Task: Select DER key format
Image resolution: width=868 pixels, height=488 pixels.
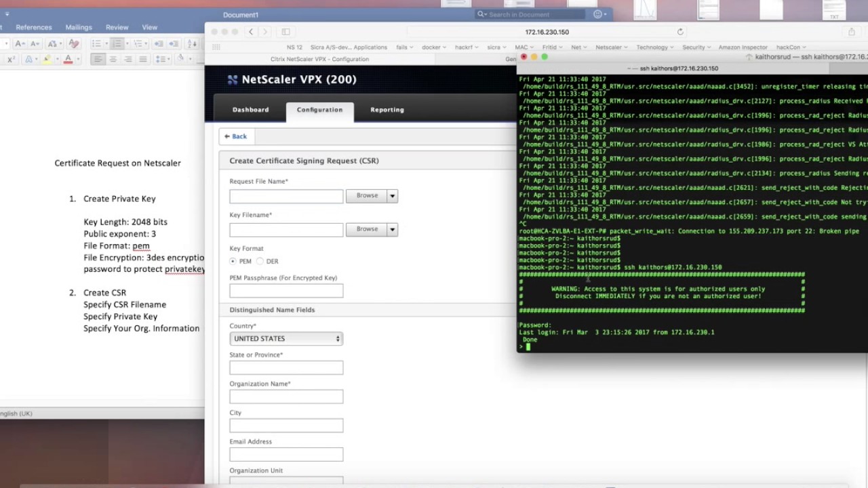Action: 260,261
